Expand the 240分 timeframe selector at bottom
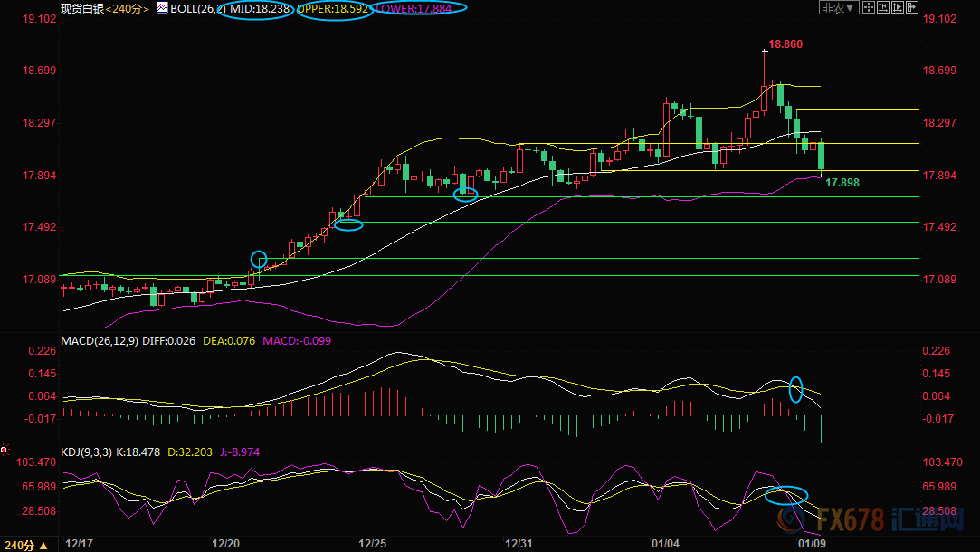The height and width of the screenshot is (552, 980). 21,545
